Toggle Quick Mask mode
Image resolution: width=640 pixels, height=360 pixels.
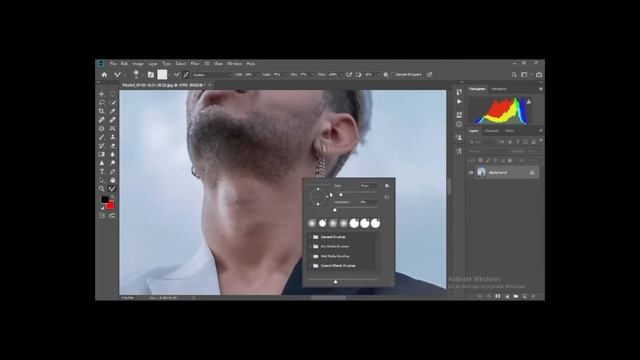[x=102, y=216]
